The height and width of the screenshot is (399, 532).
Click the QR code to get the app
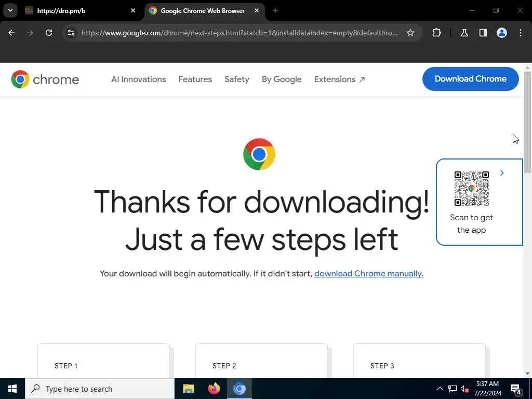472,189
